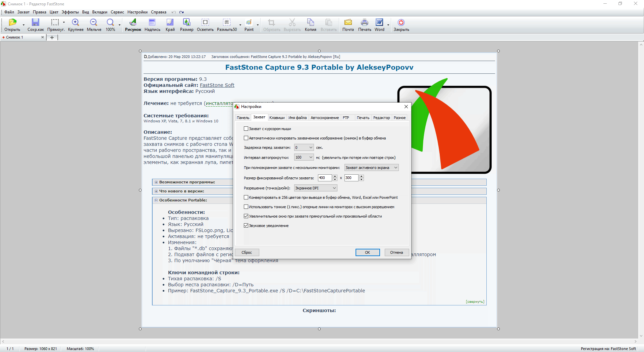This screenshot has height=352, width=644.
Task: Open the Экранное DPI resolution dropdown
Action: [x=316, y=188]
